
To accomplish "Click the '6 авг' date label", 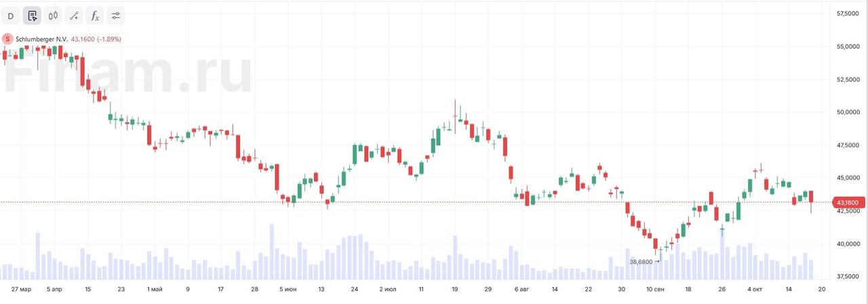I will pyautogui.click(x=521, y=289).
